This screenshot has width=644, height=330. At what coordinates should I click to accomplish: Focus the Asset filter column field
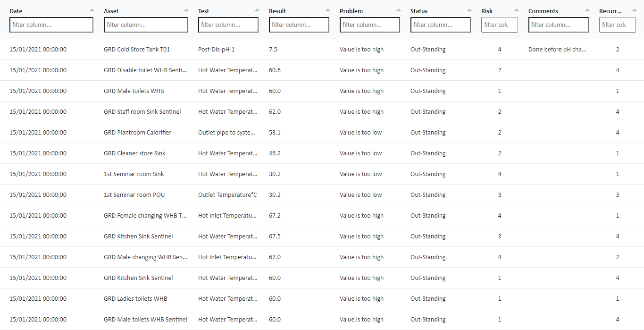[x=146, y=25]
